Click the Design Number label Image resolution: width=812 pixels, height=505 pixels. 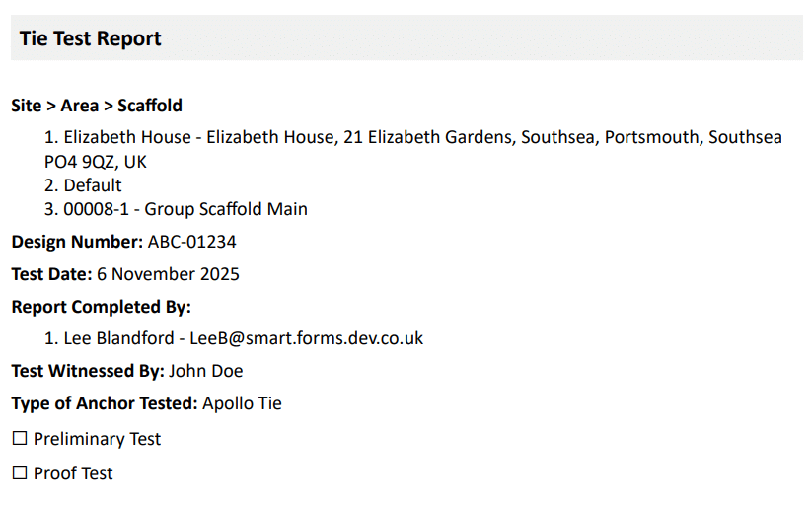[x=77, y=242]
